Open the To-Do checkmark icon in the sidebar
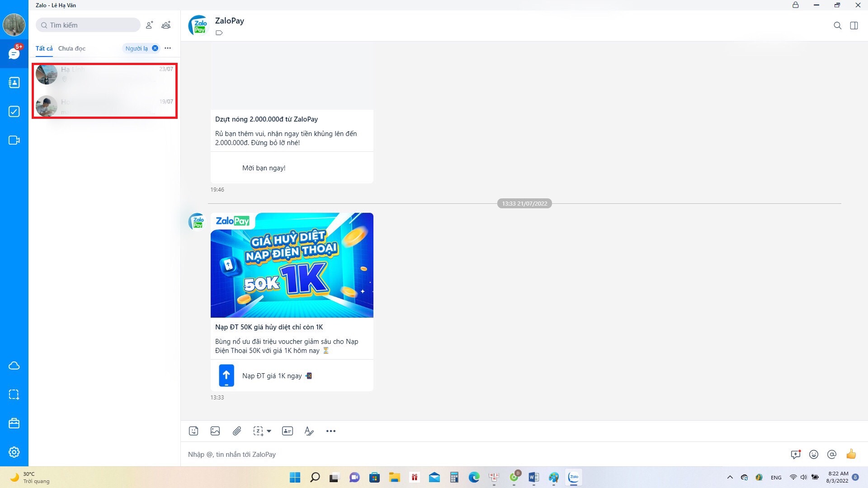Image resolution: width=868 pixels, height=488 pixels. tap(14, 112)
